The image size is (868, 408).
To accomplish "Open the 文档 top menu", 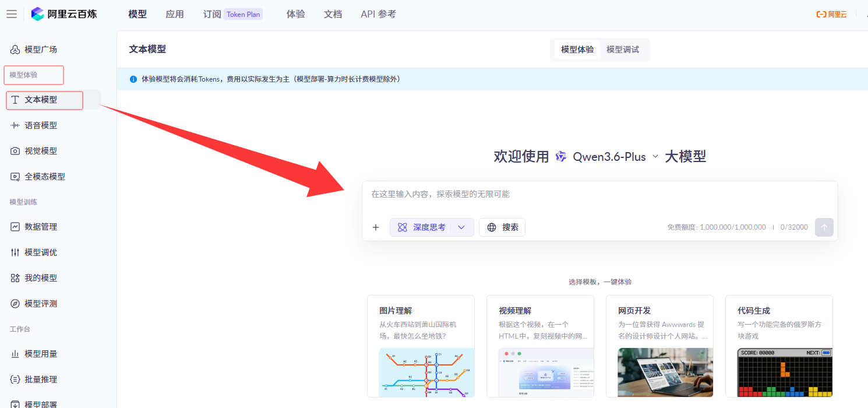I will pyautogui.click(x=333, y=14).
